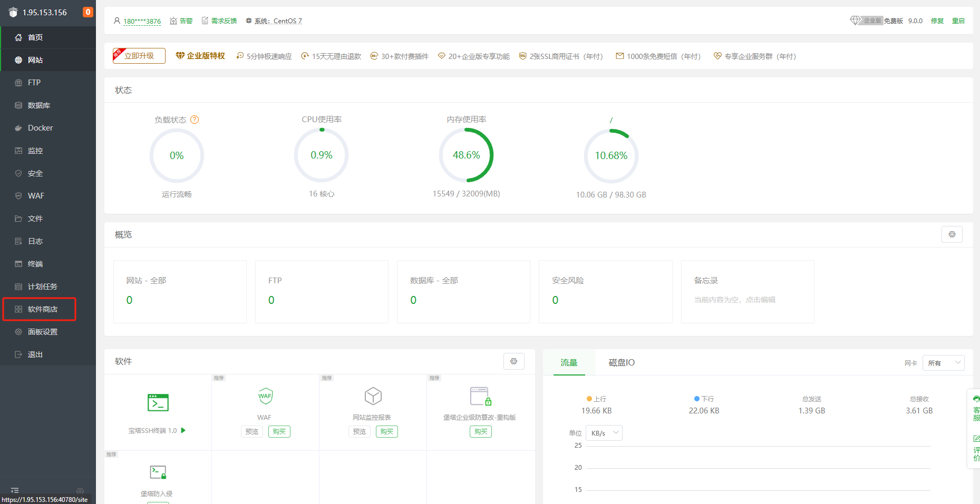Click 购买 under WAF

pos(279,432)
